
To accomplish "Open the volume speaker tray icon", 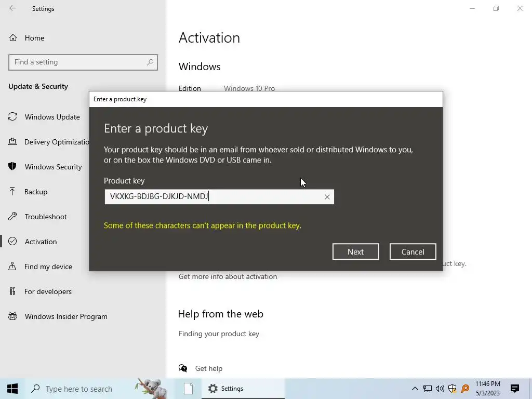I will (440, 389).
